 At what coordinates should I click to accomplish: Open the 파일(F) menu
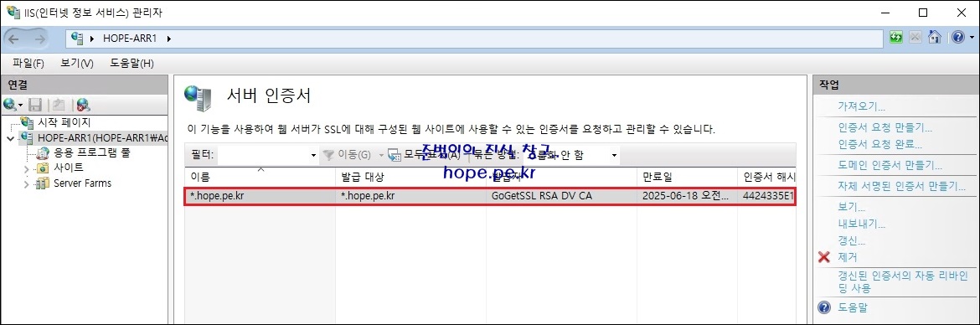click(28, 63)
